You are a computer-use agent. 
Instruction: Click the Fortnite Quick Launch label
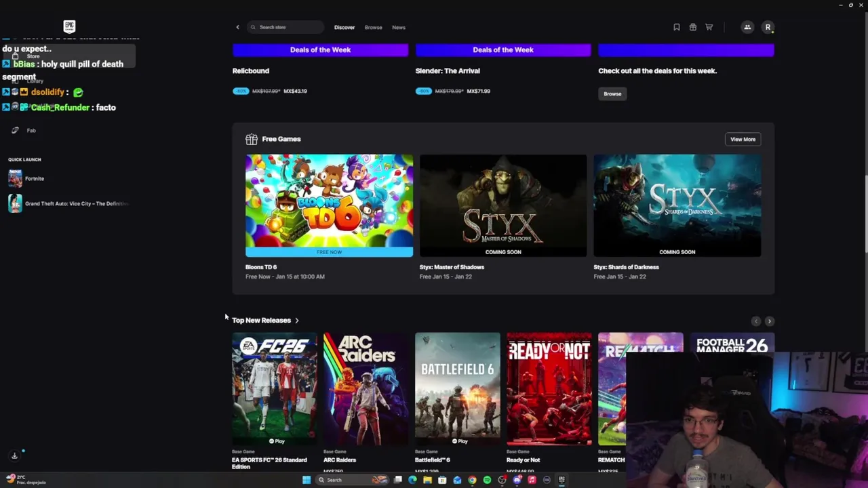pyautogui.click(x=35, y=179)
